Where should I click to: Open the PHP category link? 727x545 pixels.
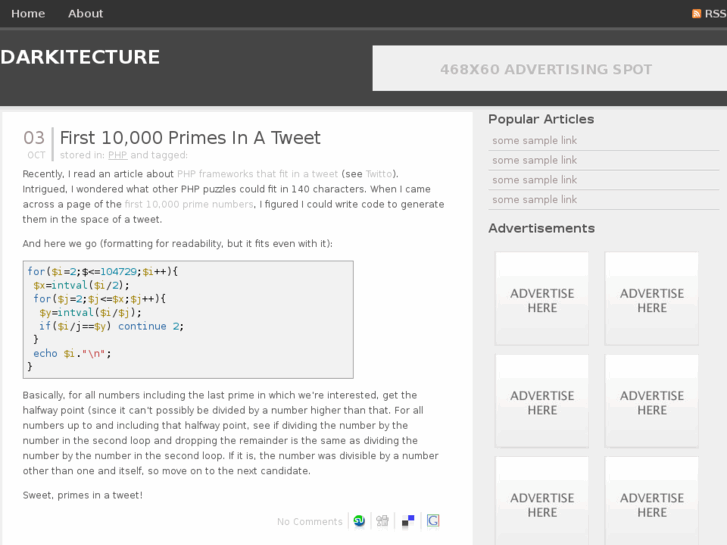117,156
